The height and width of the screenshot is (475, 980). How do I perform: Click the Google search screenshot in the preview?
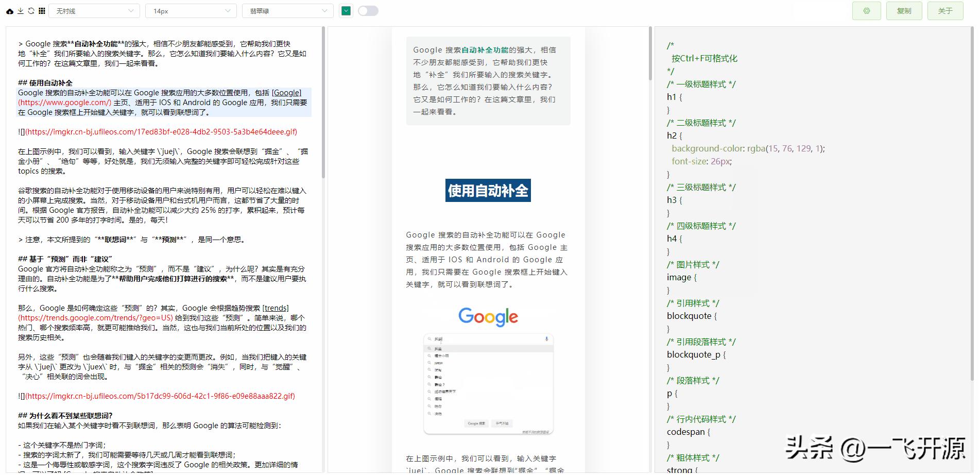[488, 384]
